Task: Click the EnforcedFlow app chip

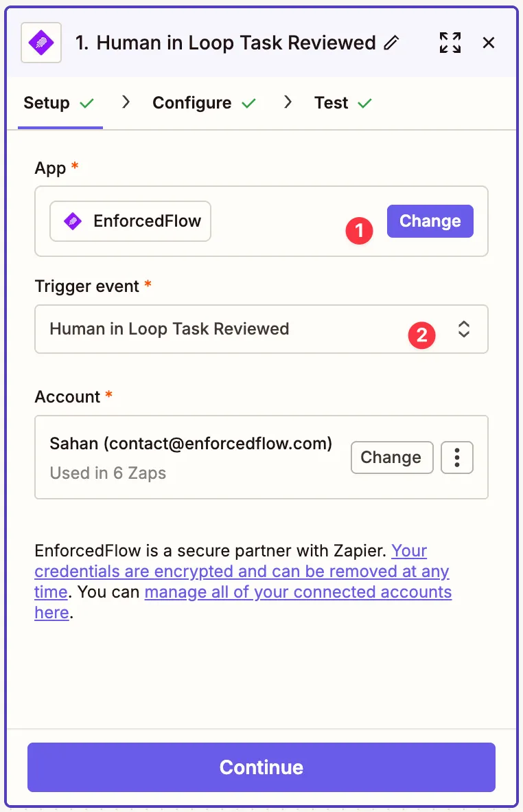Action: 130,221
